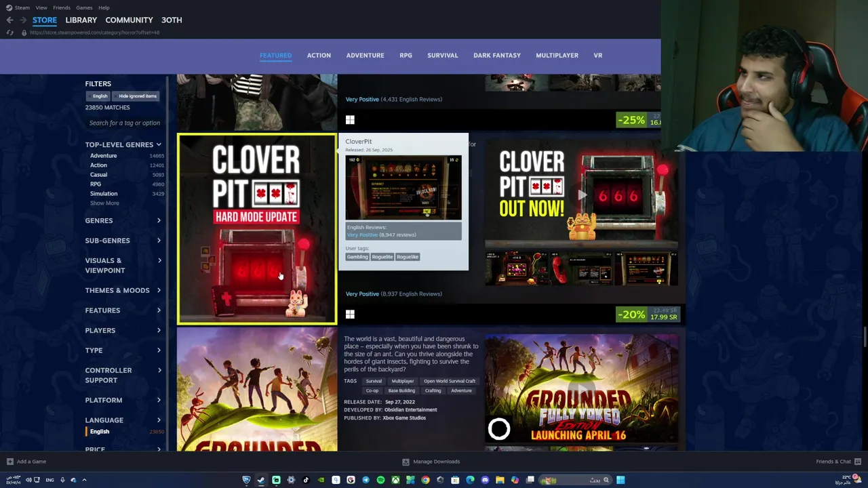This screenshot has height=488, width=868.
Task: Filter by RPG genre
Action: click(96, 184)
